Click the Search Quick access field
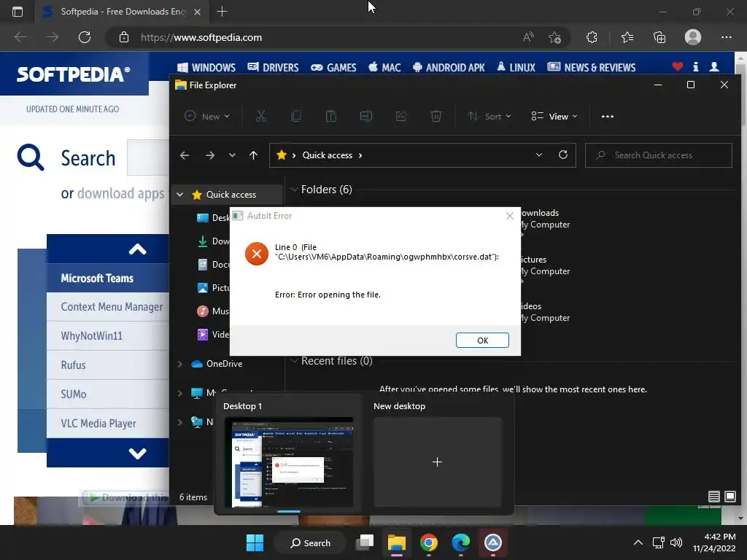747x560 pixels. click(659, 155)
